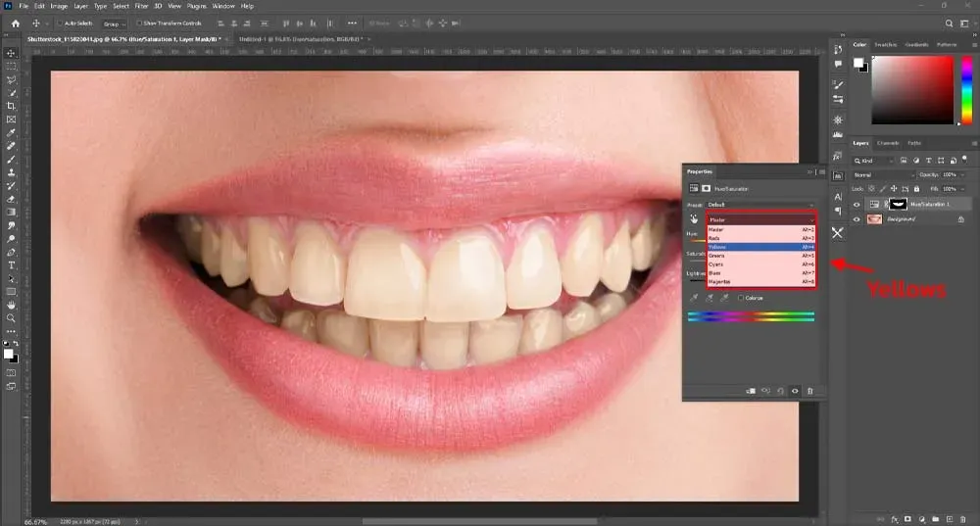Hide the Hue/Saturation 1 layer
This screenshot has height=526, width=980.
point(857,205)
